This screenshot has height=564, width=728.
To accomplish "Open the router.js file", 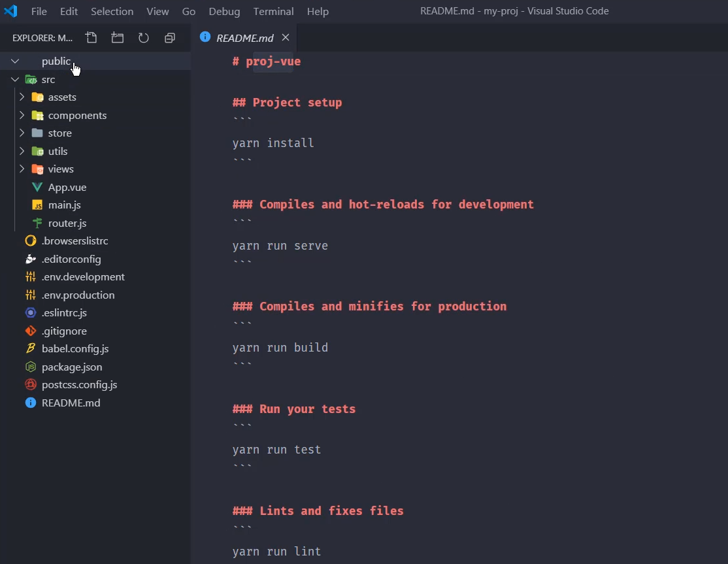I will tap(67, 223).
